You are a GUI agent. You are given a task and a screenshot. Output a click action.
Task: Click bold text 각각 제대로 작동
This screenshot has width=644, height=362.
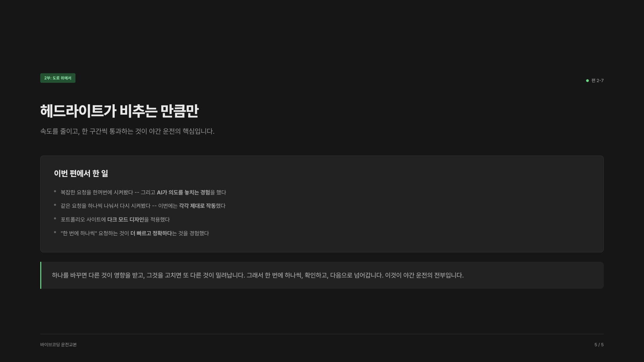point(197,206)
